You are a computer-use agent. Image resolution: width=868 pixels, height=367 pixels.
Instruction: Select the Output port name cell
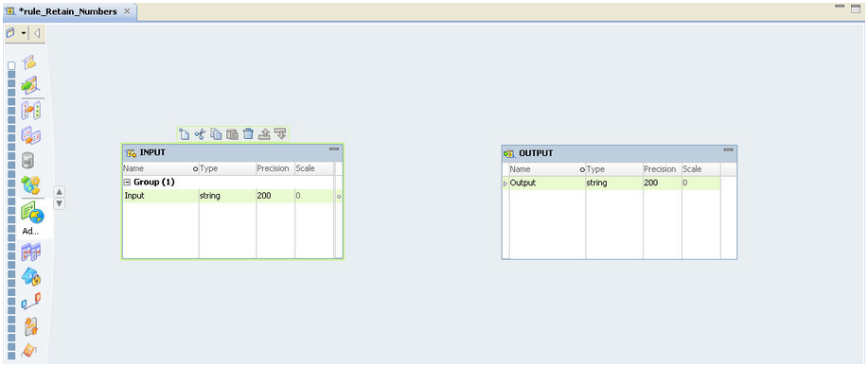[547, 183]
